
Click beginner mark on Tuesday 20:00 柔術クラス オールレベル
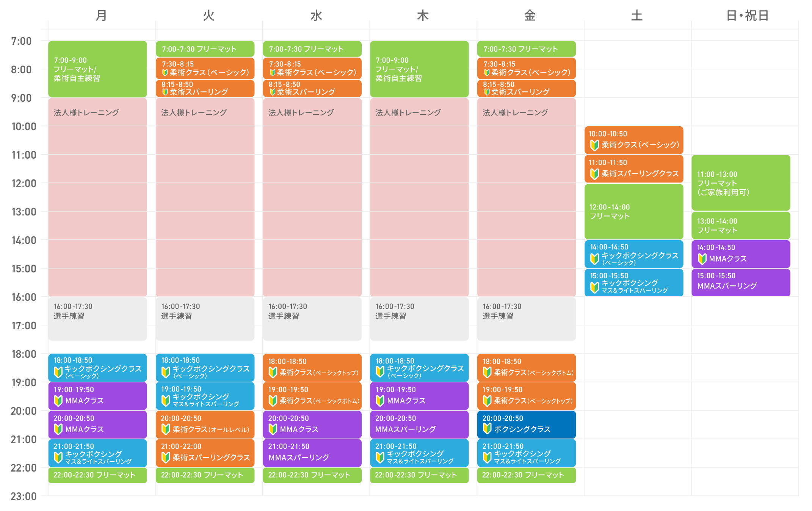(x=166, y=429)
